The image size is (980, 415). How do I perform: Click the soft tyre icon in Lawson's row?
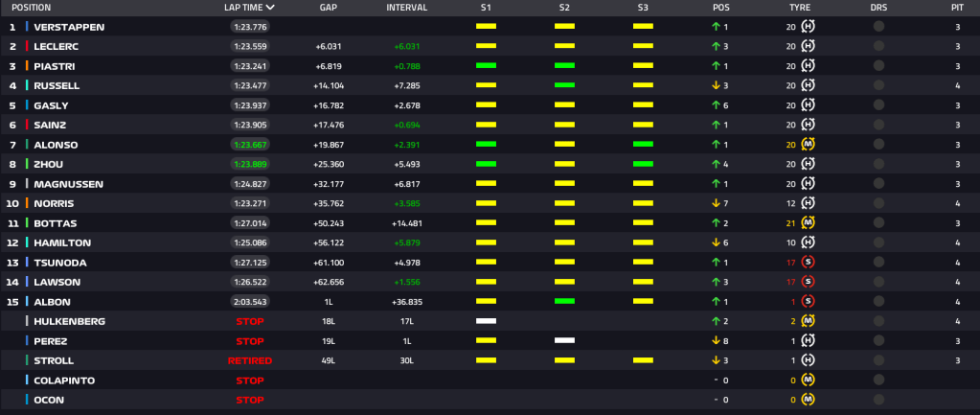click(x=808, y=282)
